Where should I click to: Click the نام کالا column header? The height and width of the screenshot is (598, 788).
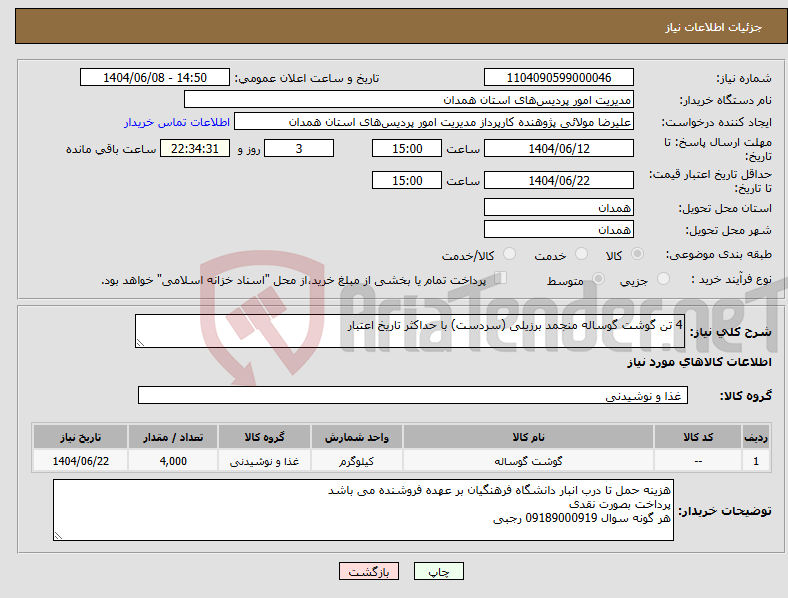click(528, 437)
